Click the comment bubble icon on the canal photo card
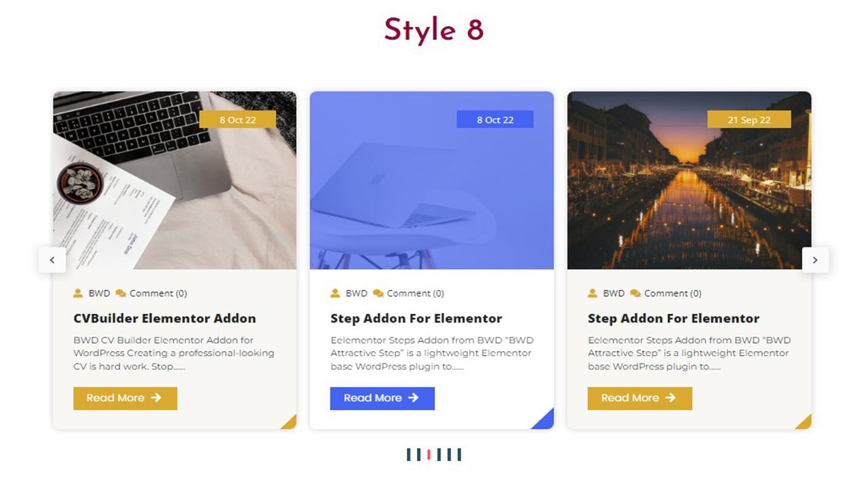 click(x=635, y=293)
